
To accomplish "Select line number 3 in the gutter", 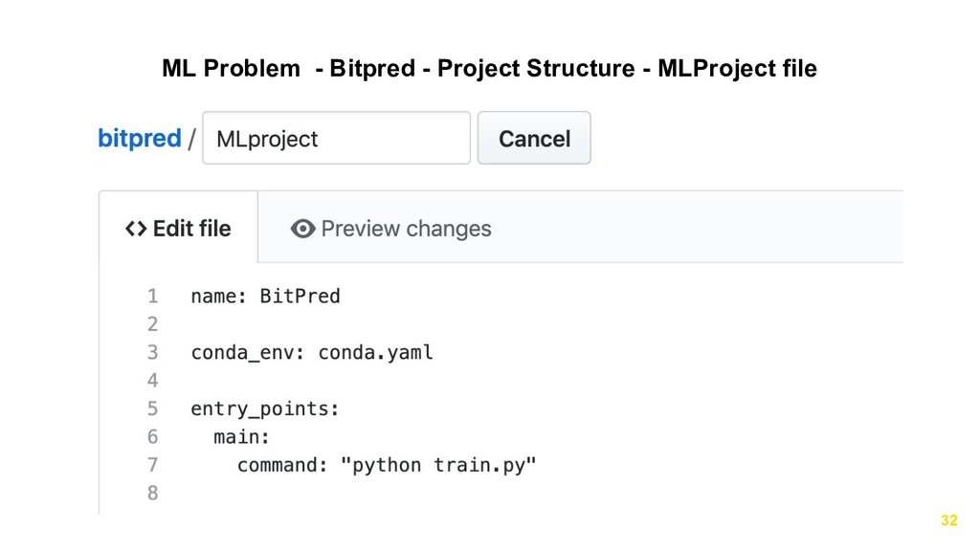I will click(152, 352).
